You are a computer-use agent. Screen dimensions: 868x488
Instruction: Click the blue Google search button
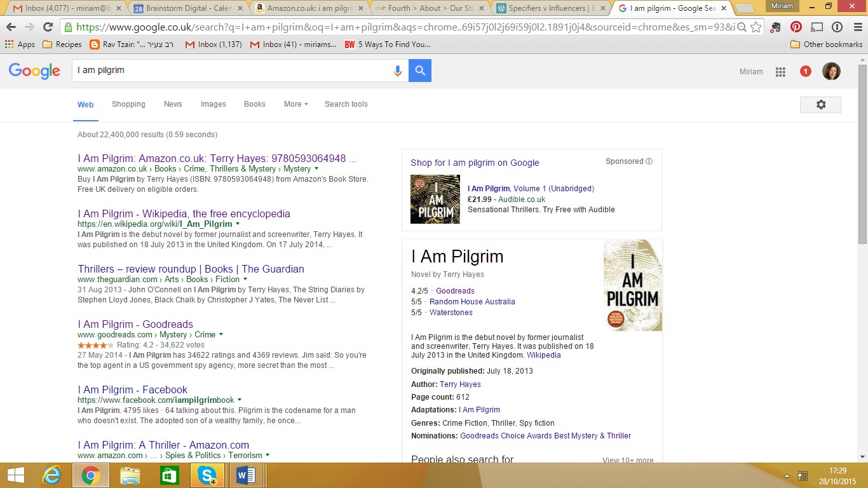coord(420,71)
